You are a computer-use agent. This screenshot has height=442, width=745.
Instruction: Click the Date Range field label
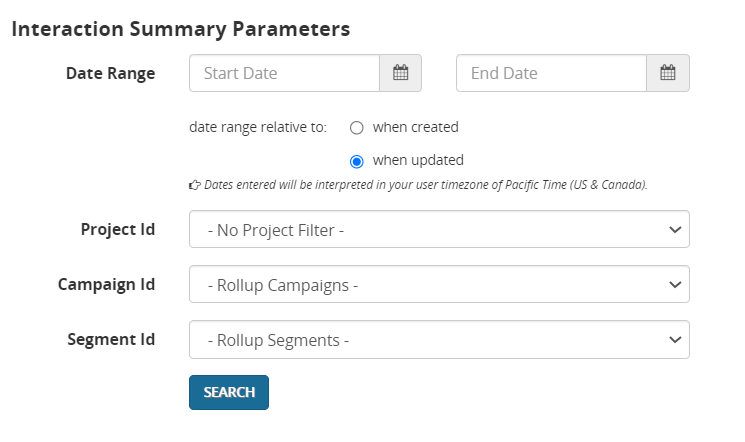coord(110,73)
